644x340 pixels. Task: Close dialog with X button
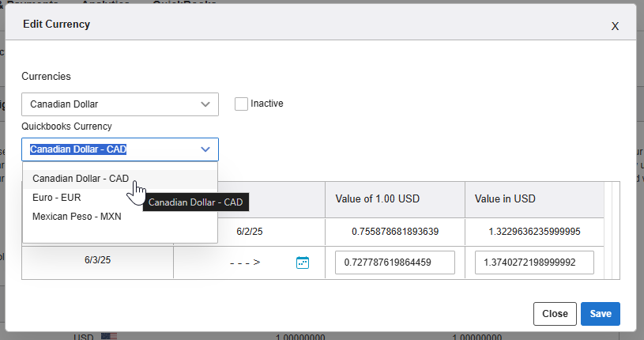tap(615, 26)
